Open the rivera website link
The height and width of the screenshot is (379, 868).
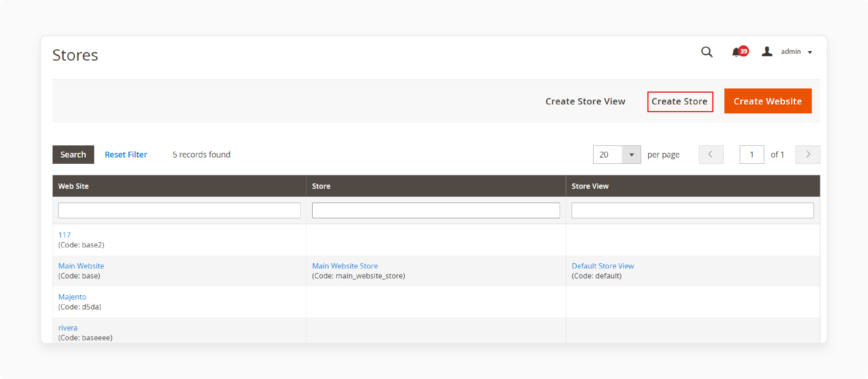tap(68, 328)
